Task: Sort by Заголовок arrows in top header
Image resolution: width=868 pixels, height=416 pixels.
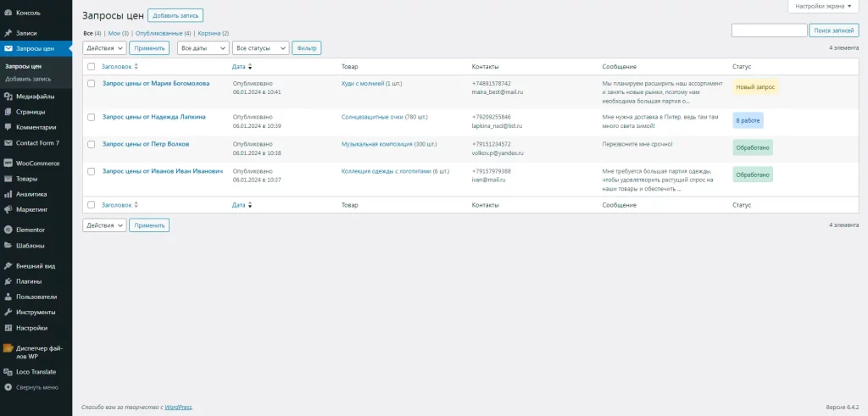Action: point(136,66)
